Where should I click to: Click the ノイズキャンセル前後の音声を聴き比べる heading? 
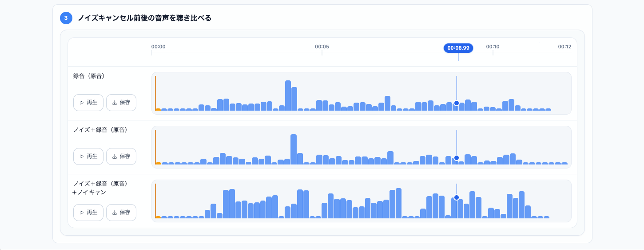point(144,18)
